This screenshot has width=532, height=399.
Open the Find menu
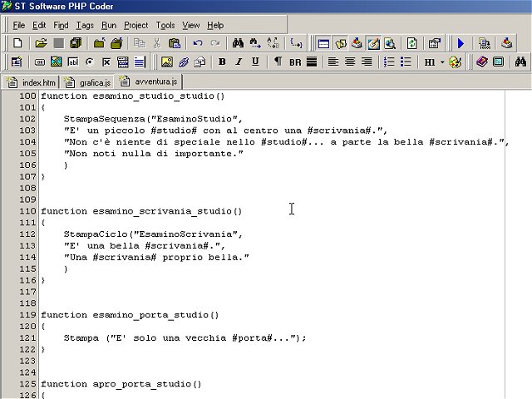[61, 26]
